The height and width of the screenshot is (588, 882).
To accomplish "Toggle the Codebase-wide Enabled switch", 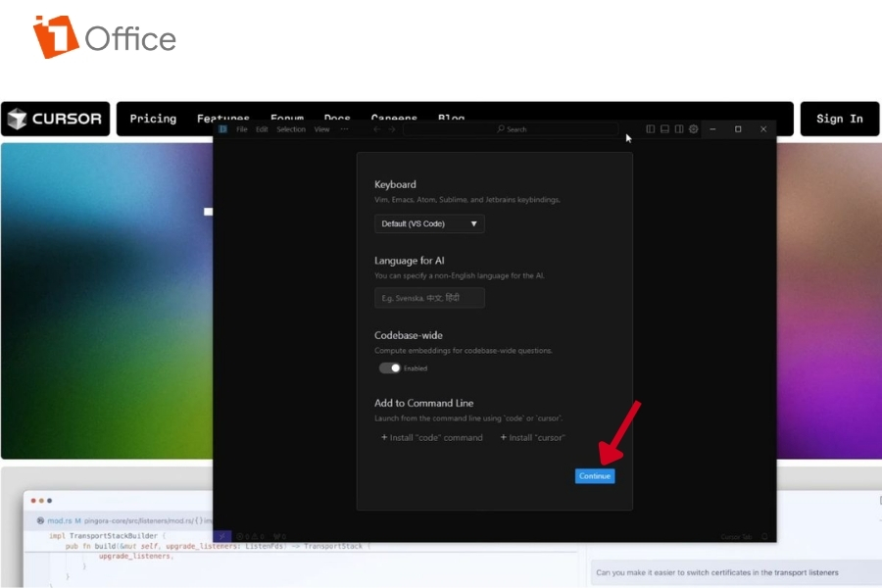I will pos(389,368).
